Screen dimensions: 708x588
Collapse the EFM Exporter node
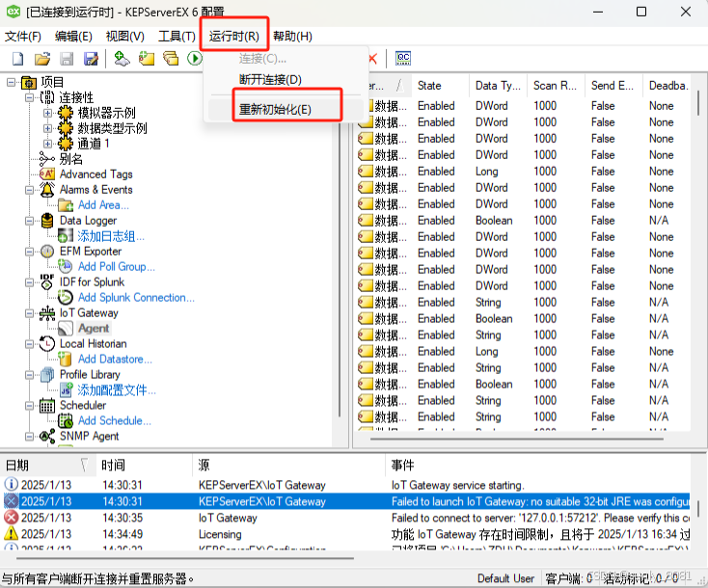(29, 252)
